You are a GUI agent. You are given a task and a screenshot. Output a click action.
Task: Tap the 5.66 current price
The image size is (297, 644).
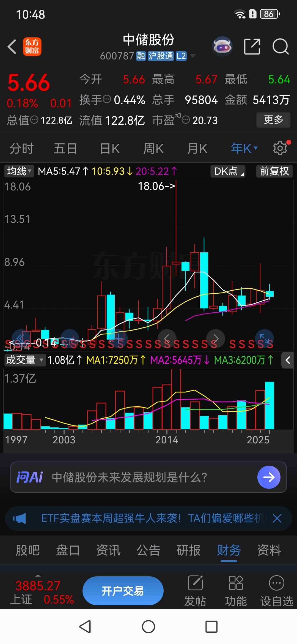pyautogui.click(x=29, y=83)
